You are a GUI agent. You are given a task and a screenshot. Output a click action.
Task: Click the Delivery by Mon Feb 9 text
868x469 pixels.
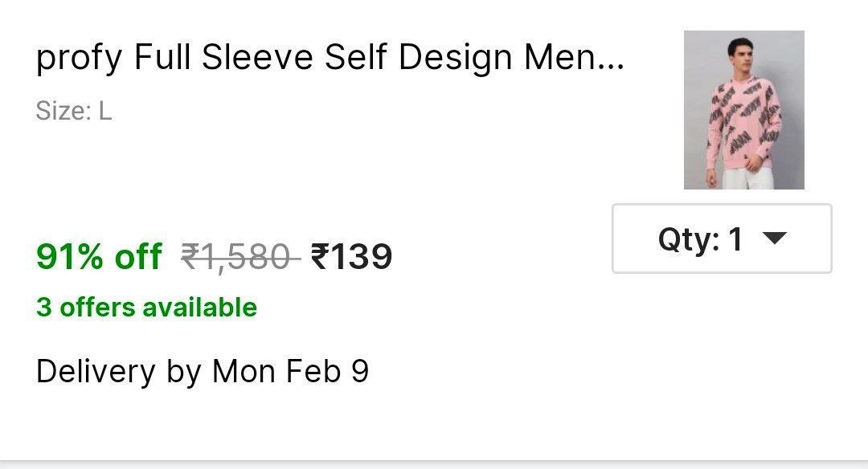coord(202,371)
